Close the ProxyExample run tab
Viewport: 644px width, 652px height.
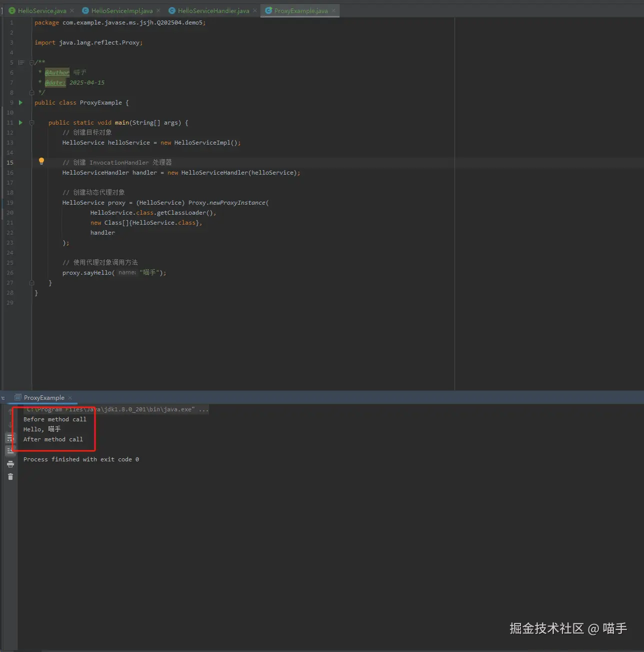click(x=70, y=398)
